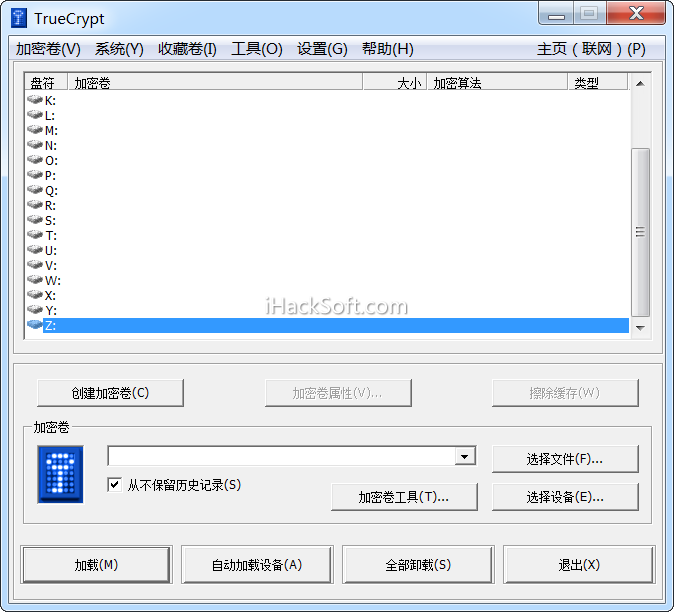The height and width of the screenshot is (612, 674).
Task: Open the 收藏卷(I) menu
Action: (187, 49)
